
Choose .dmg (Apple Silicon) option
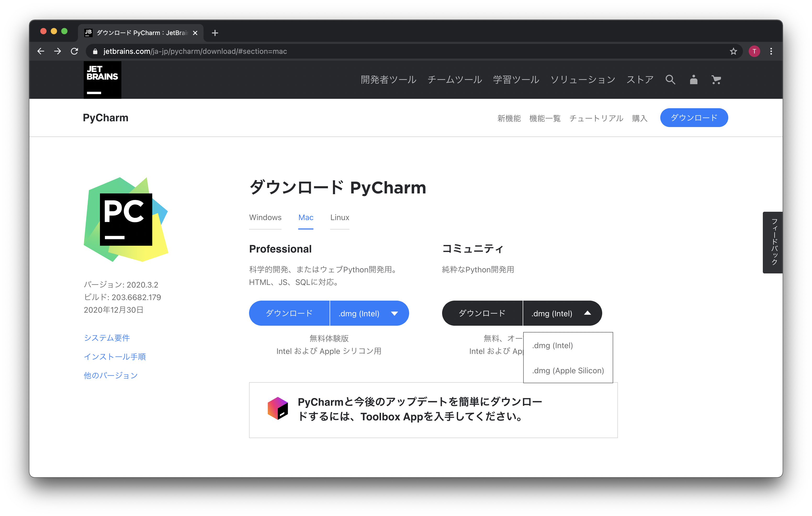[x=568, y=370]
